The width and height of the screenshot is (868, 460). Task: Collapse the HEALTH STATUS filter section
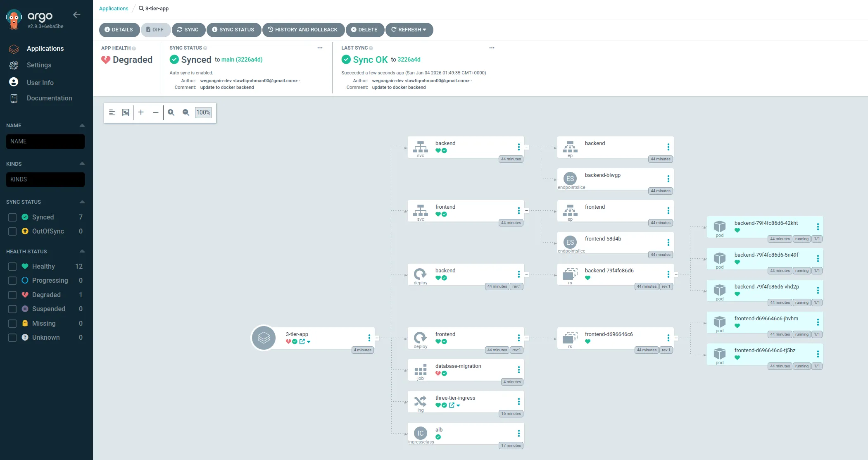[x=82, y=251]
